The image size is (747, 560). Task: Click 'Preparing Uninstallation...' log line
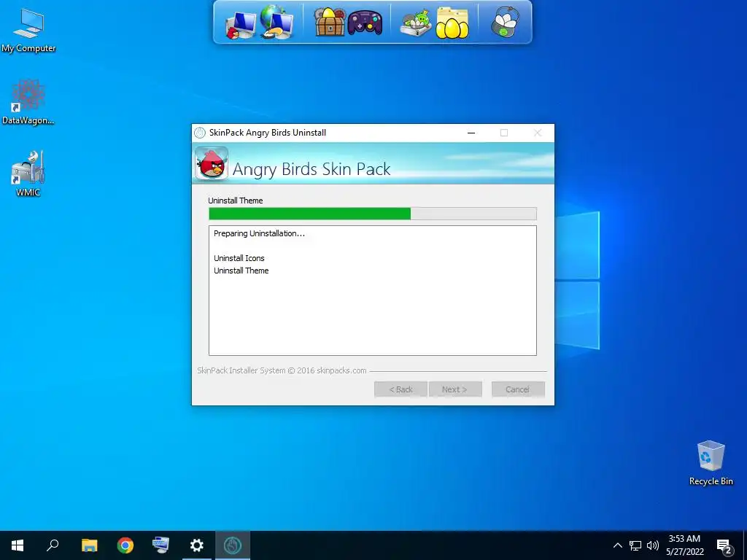pyautogui.click(x=259, y=233)
